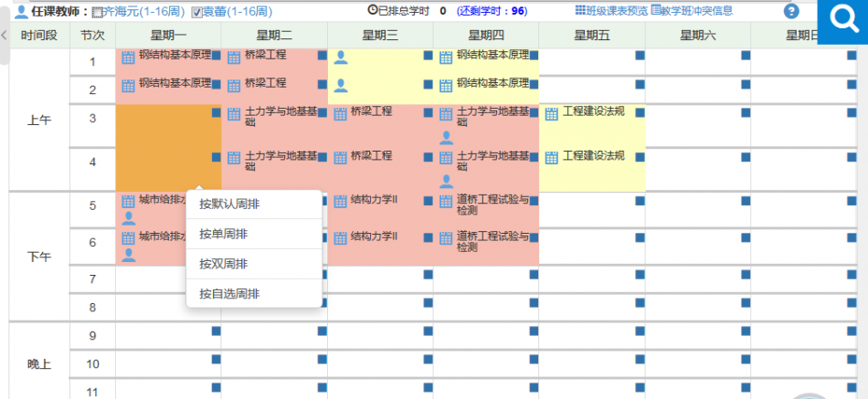Click the person icon under 城市给排水 in period 6
The height and width of the screenshot is (399, 868).
(128, 255)
